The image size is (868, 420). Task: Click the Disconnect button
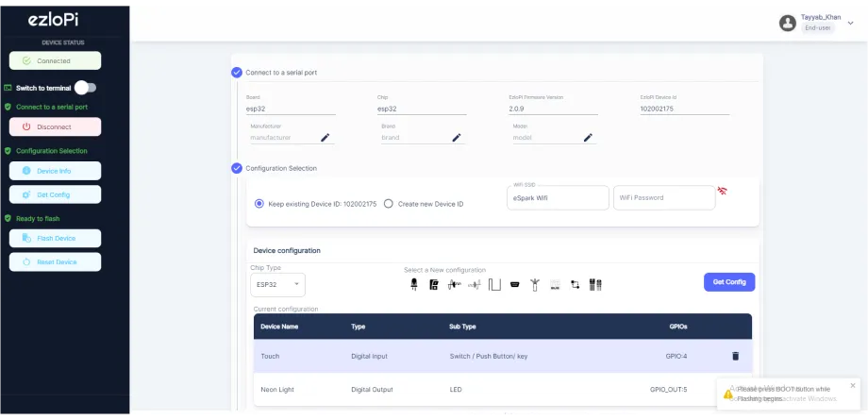click(56, 126)
